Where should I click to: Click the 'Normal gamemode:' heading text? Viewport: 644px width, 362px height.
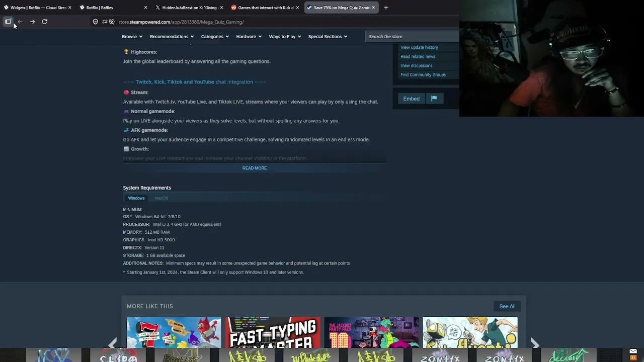(153, 111)
